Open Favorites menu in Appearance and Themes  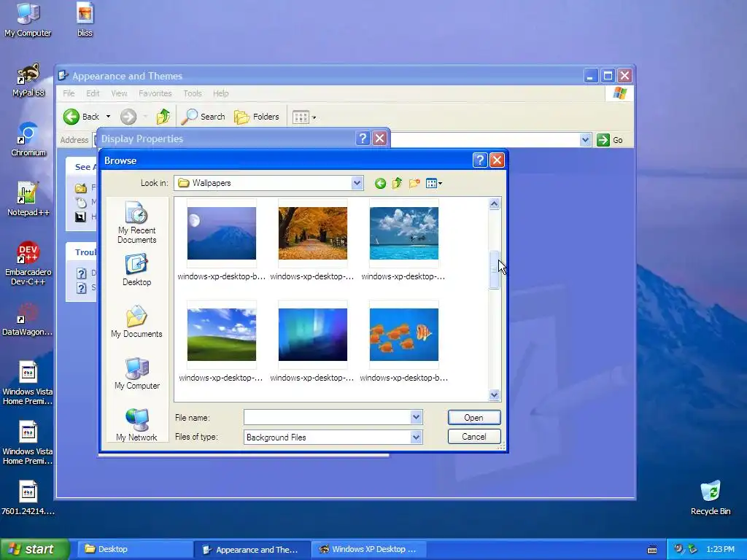(x=155, y=93)
